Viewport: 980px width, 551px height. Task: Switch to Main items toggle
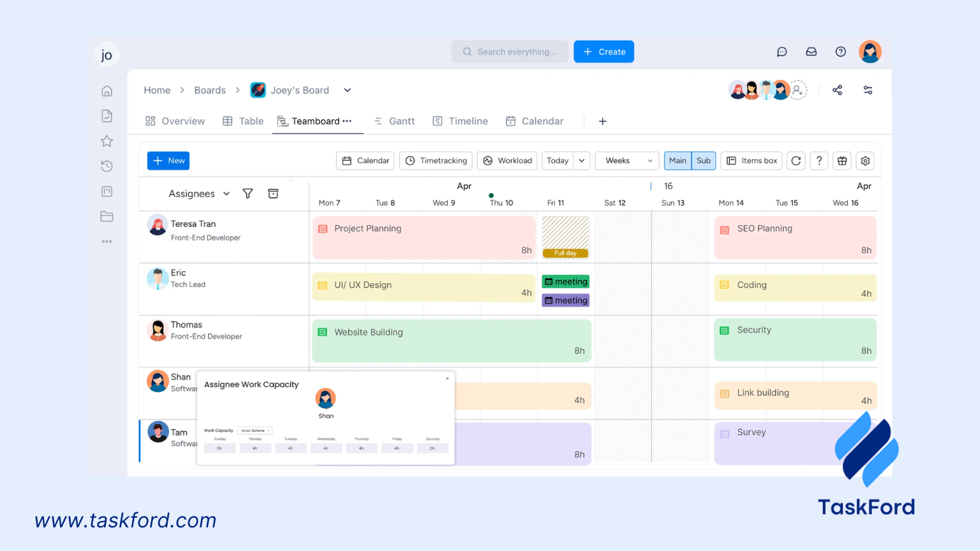tap(678, 161)
